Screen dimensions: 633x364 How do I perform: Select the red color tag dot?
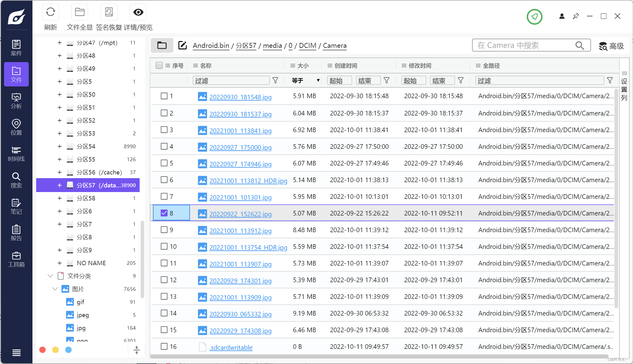tap(43, 350)
